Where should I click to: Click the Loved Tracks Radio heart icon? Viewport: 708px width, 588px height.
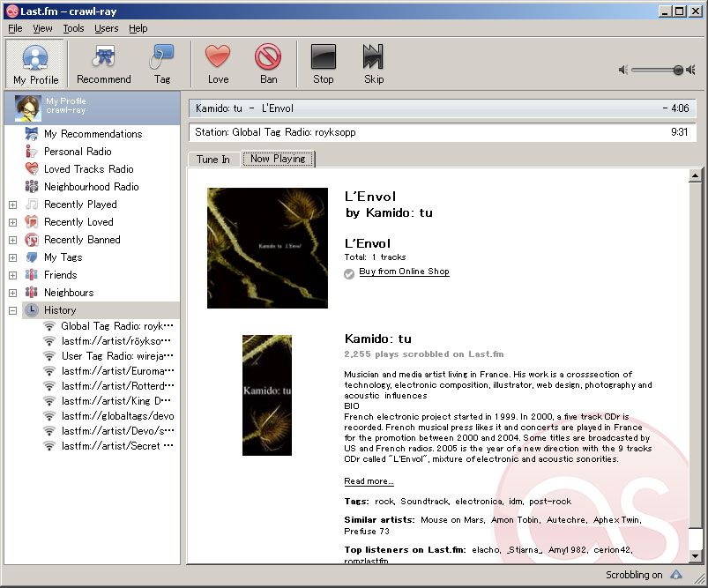coord(31,169)
